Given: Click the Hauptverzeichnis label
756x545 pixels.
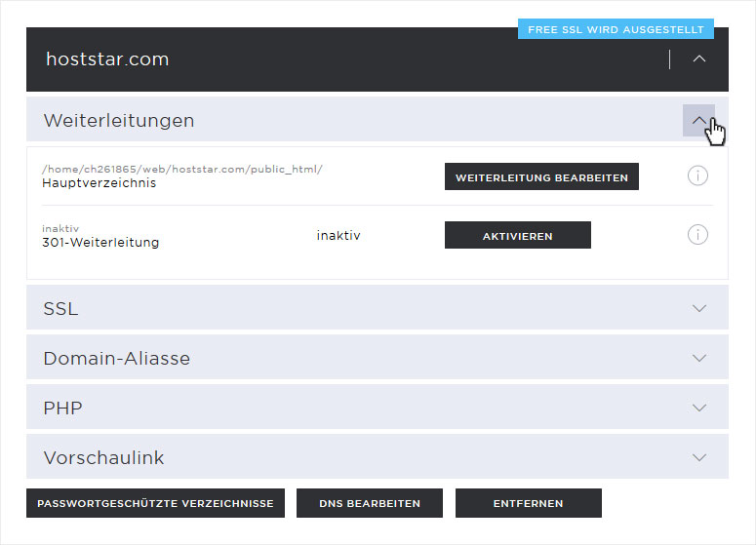Looking at the screenshot, I should coord(99,183).
